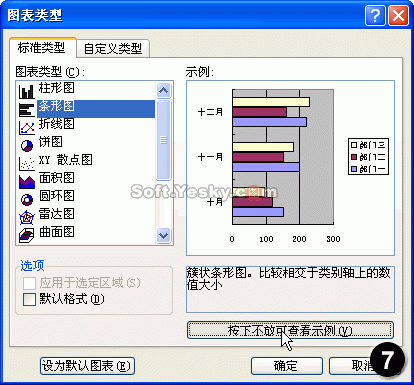Screen dimensions: 414x385
Task: Select the XY scatter chart icon
Action: [x=27, y=163]
